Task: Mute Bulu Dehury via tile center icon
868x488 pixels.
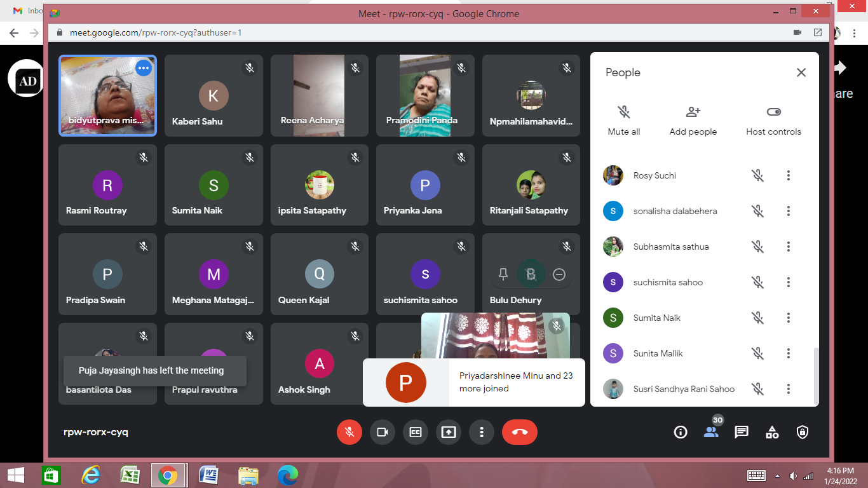Action: (531, 274)
